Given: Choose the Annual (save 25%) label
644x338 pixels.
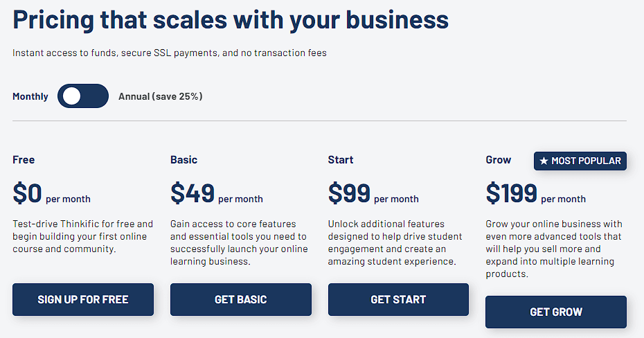Looking at the screenshot, I should point(160,96).
